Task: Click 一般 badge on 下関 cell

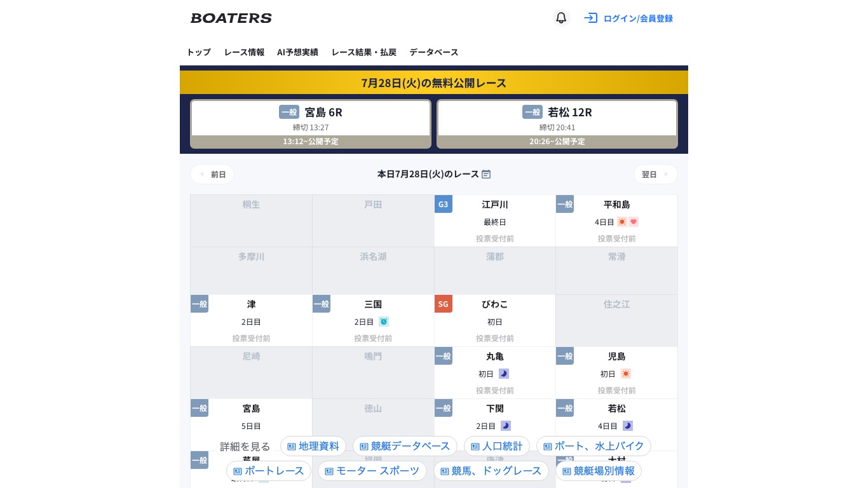Action: point(444,408)
